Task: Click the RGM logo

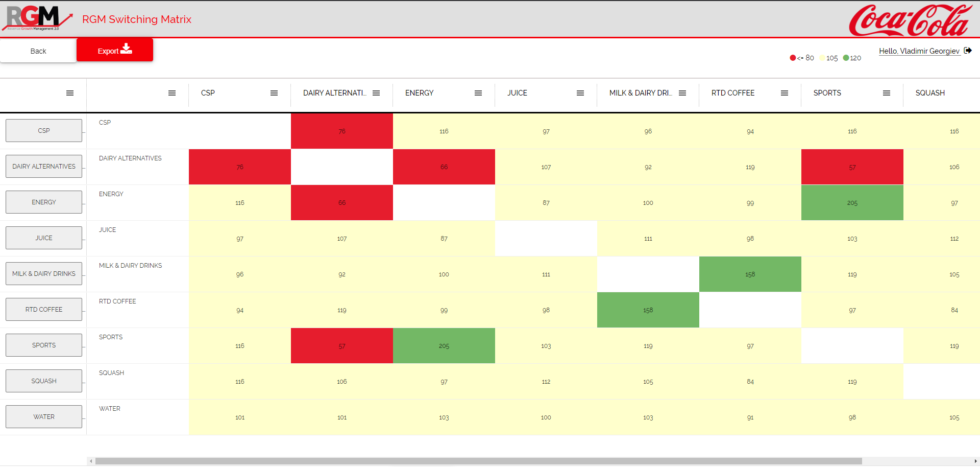Action: 37,18
